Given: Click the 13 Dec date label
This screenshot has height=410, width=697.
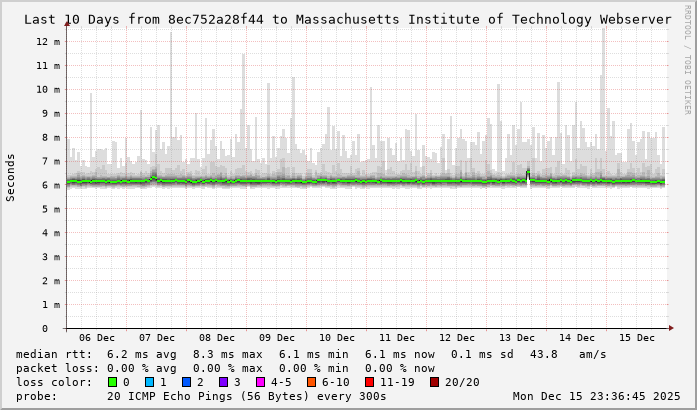Looking at the screenshot, I should pyautogui.click(x=517, y=338).
